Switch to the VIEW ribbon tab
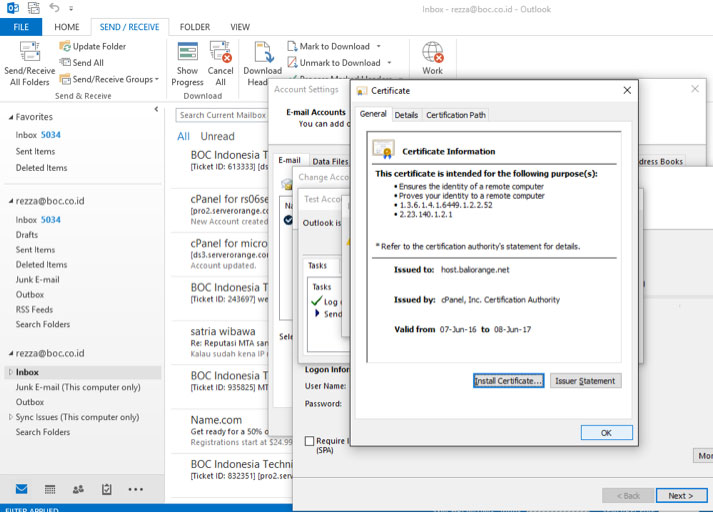 240,27
